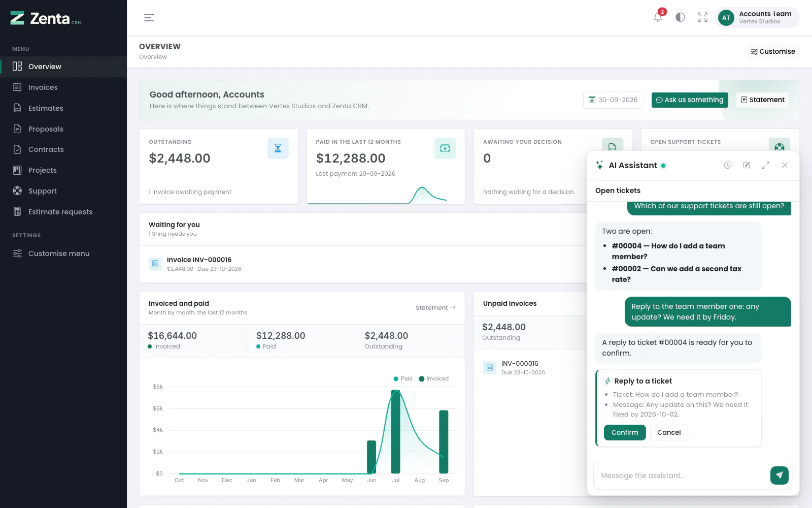This screenshot has height=508, width=812.
Task: Open the Customise overview button
Action: click(773, 52)
